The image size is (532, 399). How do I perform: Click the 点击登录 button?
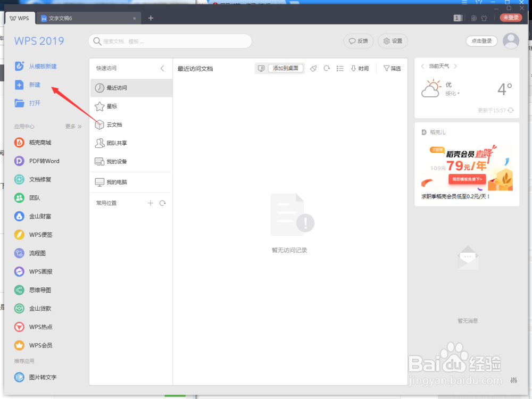pyautogui.click(x=482, y=41)
